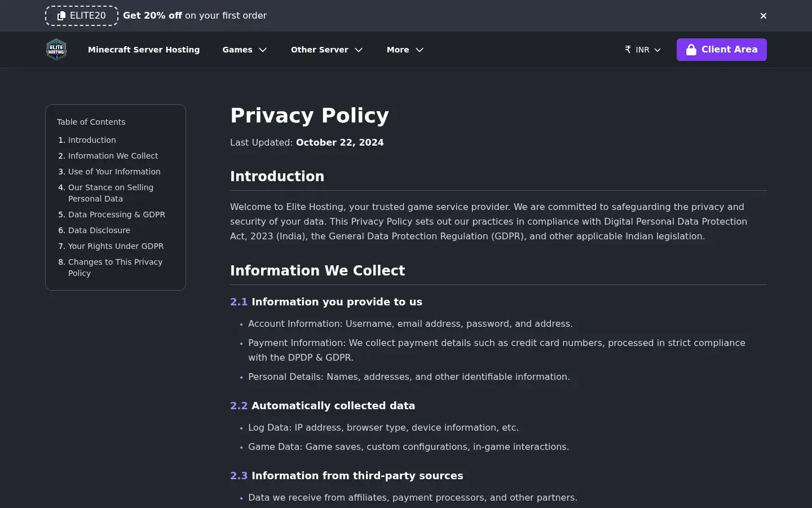Go to Your Rights Under GDPR
This screenshot has height=508, width=812.
[x=116, y=246]
